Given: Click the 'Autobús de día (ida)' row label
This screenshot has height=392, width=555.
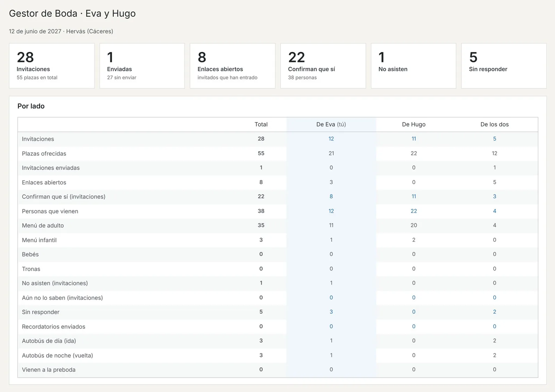Looking at the screenshot, I should pyautogui.click(x=49, y=341).
